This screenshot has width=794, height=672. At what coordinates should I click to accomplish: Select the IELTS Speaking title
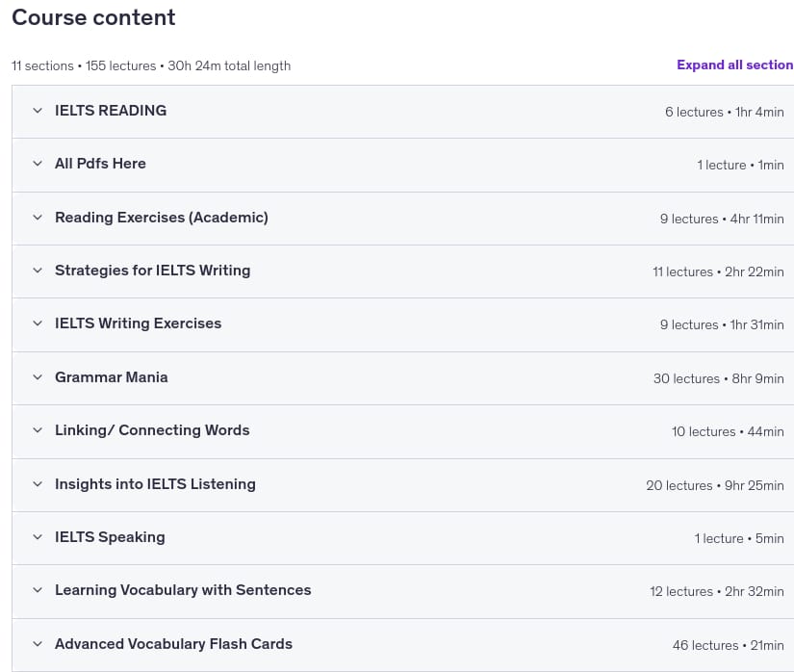coord(110,537)
